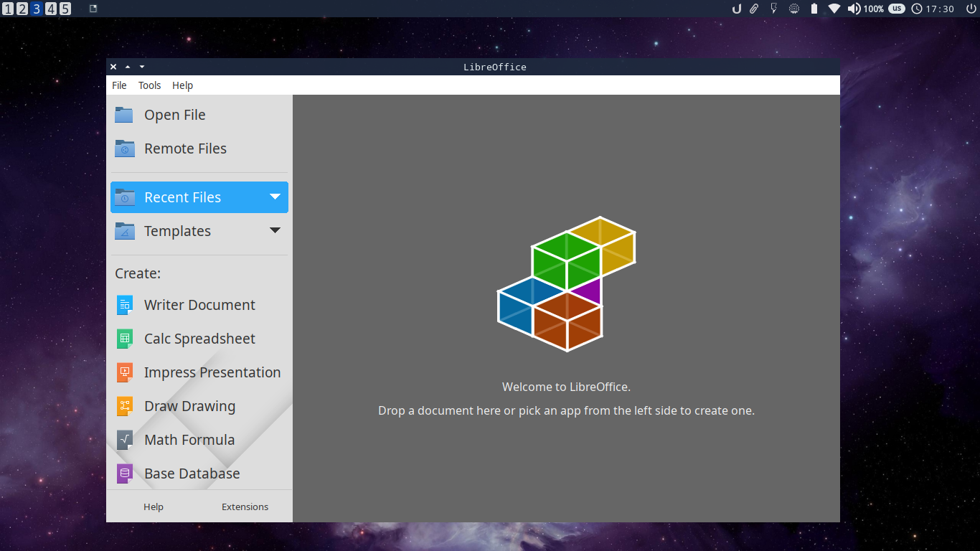This screenshot has width=980, height=551.
Task: Open the Wi-Fi network tray icon
Action: [x=834, y=9]
